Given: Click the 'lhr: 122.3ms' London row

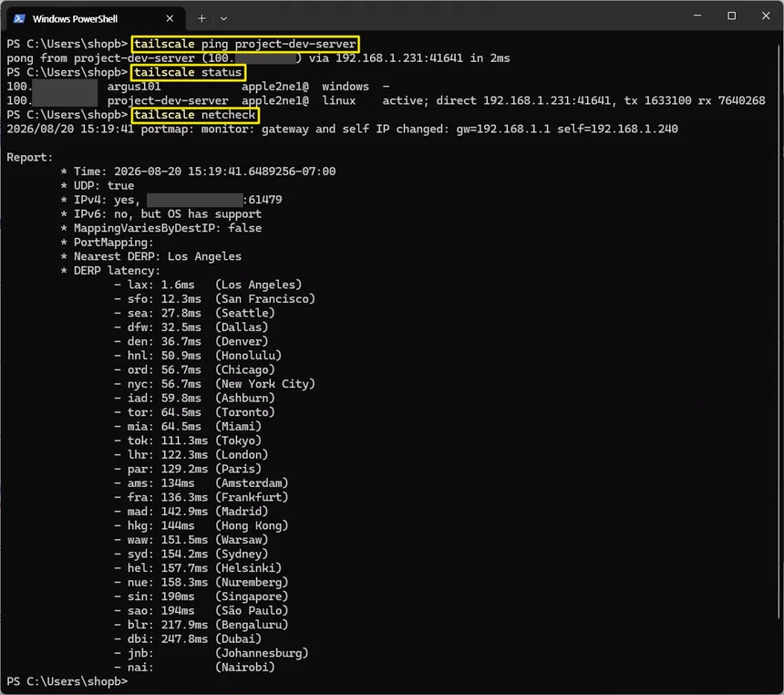Looking at the screenshot, I should coord(191,455).
